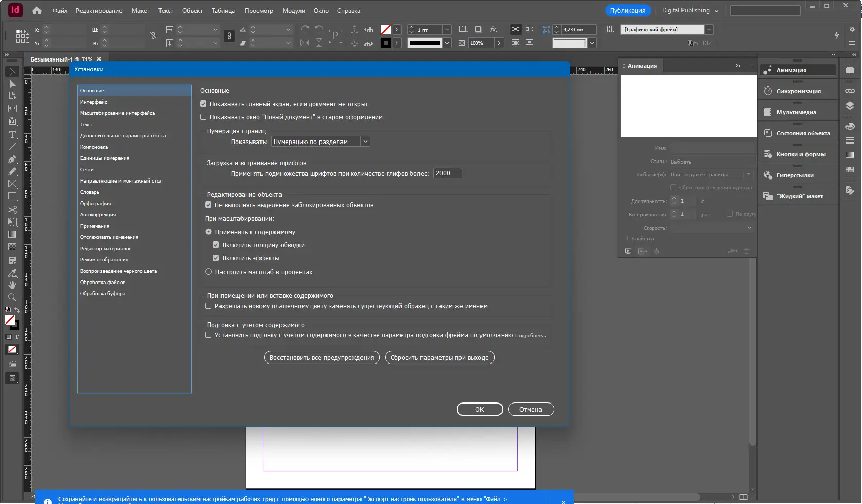Open the 1 пт stroke weight dropdown
This screenshot has width=862, height=504.
447,30
